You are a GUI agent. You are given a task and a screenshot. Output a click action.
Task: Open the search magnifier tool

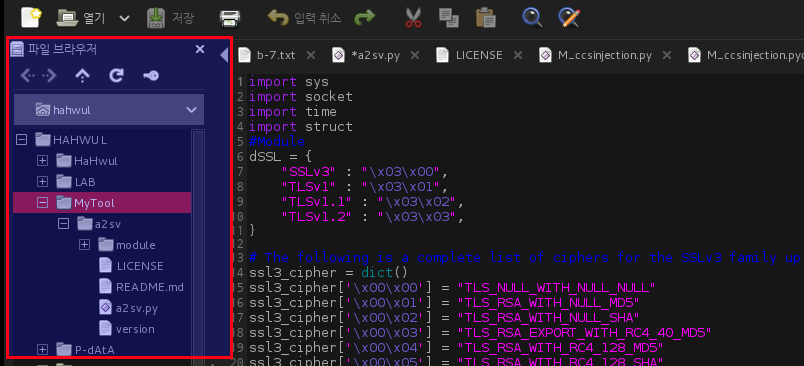pyautogui.click(x=532, y=18)
